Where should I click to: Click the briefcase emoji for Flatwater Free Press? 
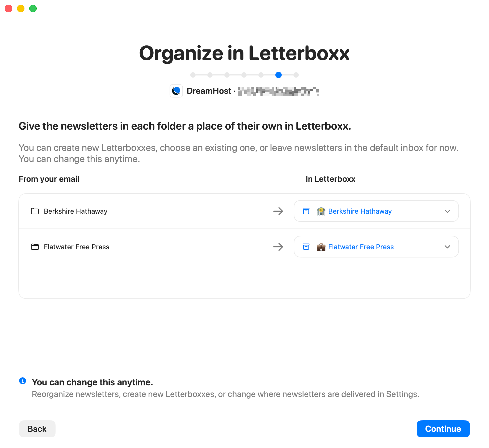point(321,247)
